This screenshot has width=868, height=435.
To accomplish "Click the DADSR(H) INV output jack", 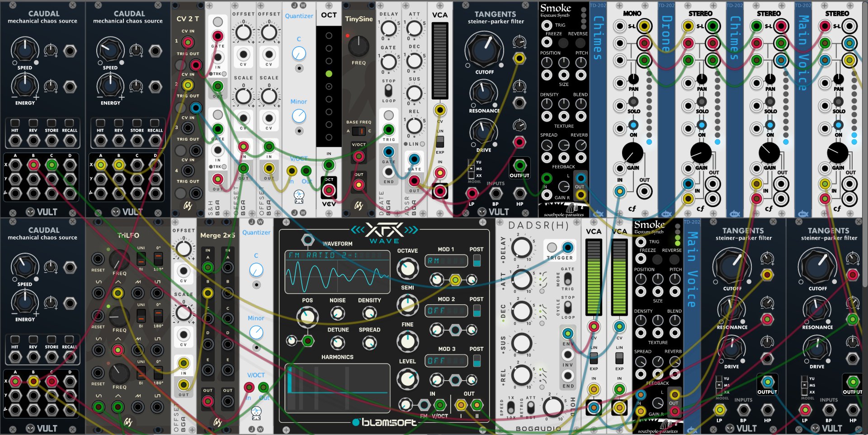I will point(568,355).
